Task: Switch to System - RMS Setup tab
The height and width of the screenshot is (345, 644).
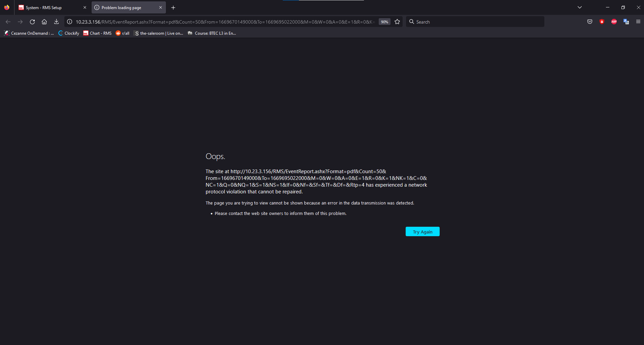Action: (53, 7)
